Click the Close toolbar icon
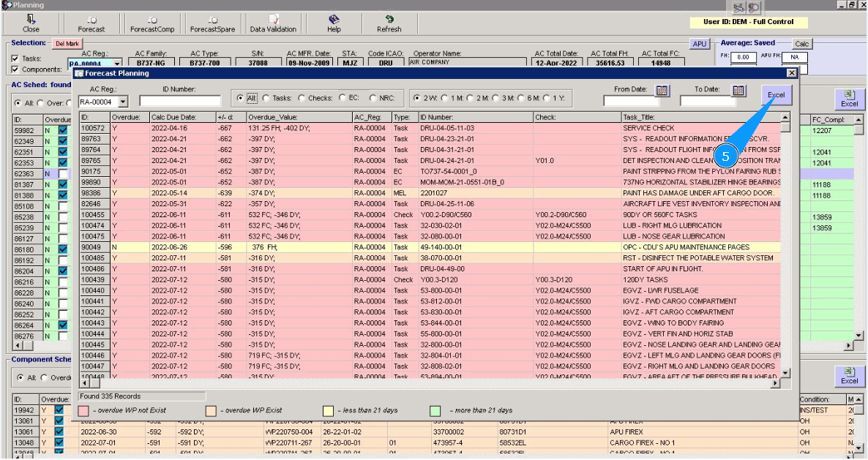The image size is (868, 460). [31, 24]
